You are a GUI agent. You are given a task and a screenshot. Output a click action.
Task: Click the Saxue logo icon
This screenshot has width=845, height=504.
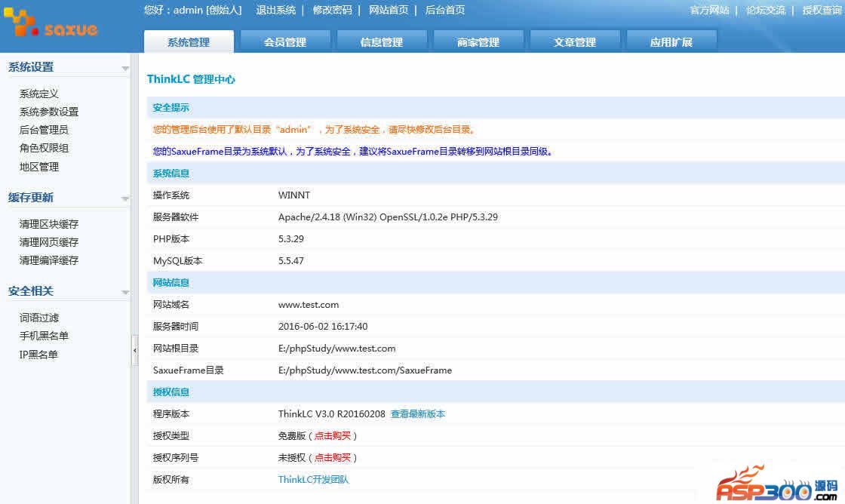tap(20, 23)
